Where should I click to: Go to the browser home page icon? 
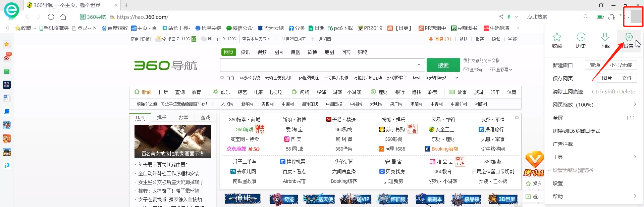coord(63,17)
